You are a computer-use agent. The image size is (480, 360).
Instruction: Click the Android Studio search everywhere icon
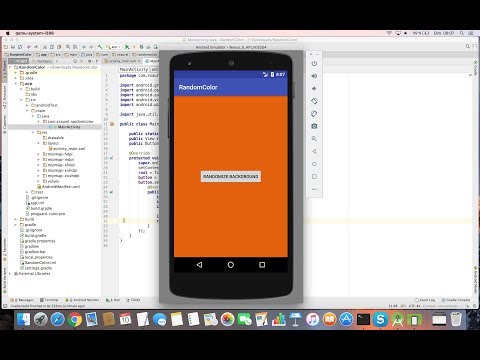[x=468, y=47]
